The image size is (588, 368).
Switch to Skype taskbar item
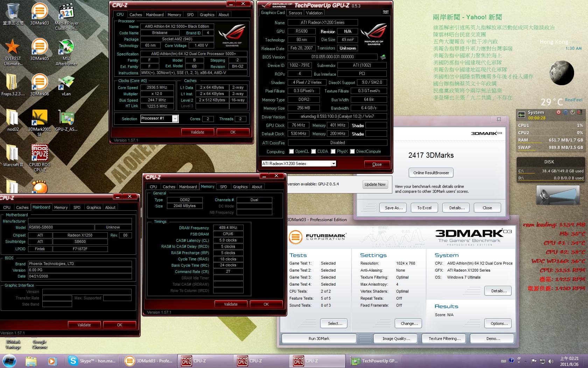[x=93, y=361]
